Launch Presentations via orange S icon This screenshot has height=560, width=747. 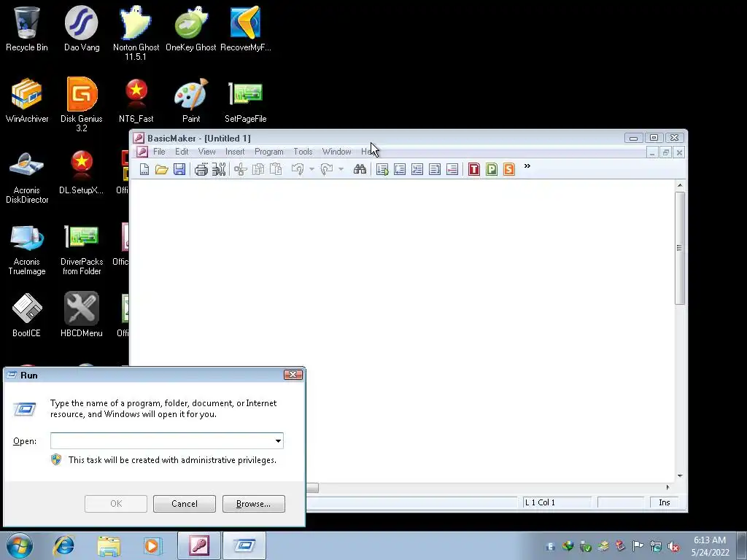509,169
